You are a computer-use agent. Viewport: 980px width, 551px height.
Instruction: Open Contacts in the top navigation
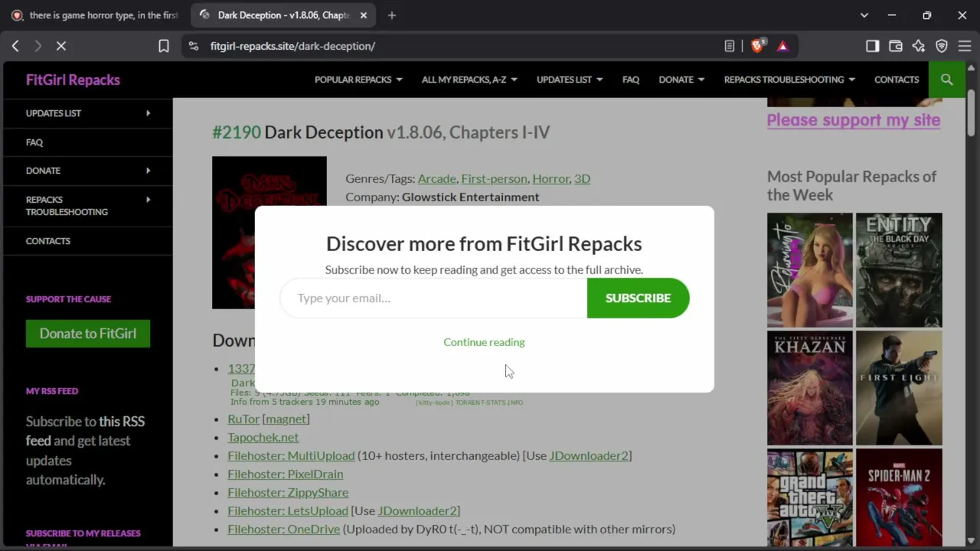pos(897,80)
